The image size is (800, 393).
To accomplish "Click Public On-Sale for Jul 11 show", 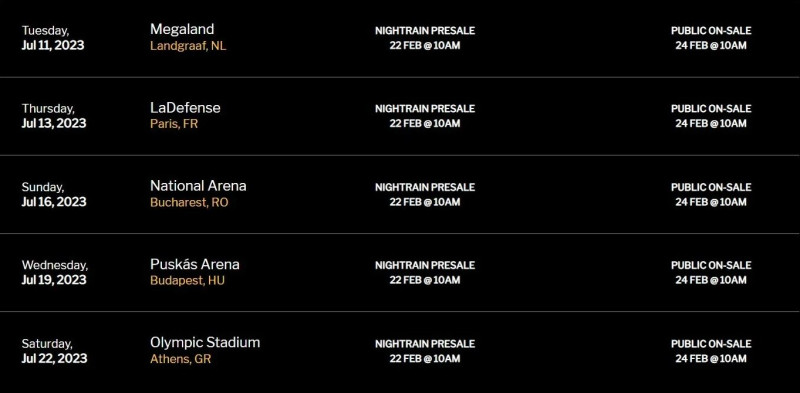I will (711, 38).
